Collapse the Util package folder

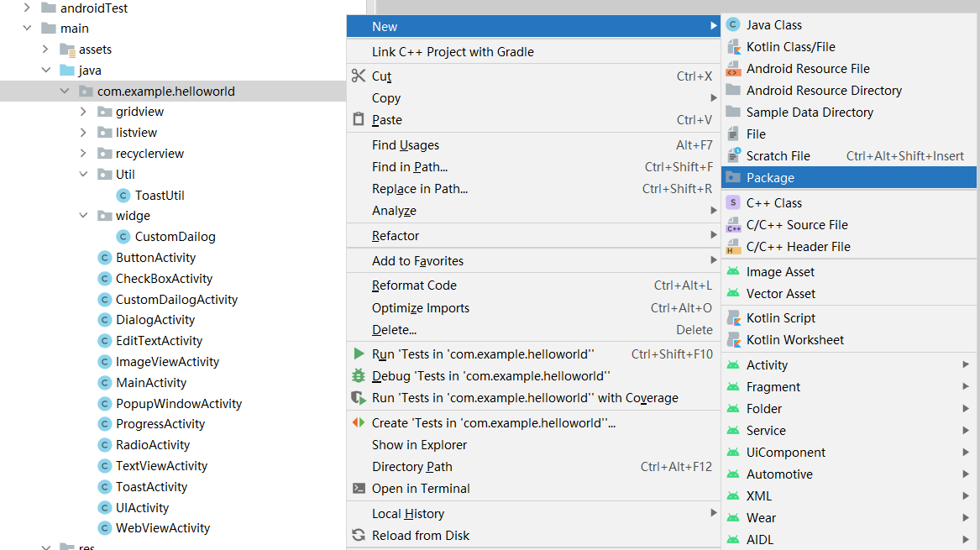click(83, 175)
